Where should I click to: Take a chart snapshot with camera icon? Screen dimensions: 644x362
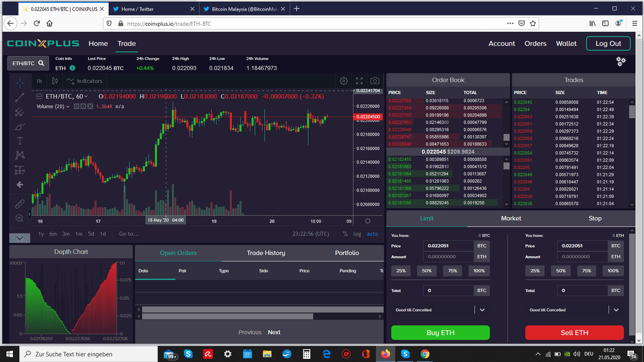pyautogui.click(x=375, y=81)
